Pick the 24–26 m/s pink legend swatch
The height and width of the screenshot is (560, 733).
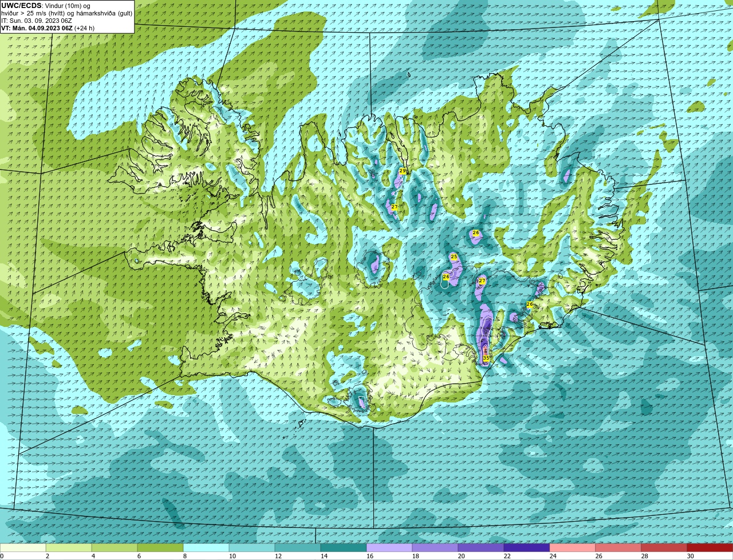[x=573, y=547]
